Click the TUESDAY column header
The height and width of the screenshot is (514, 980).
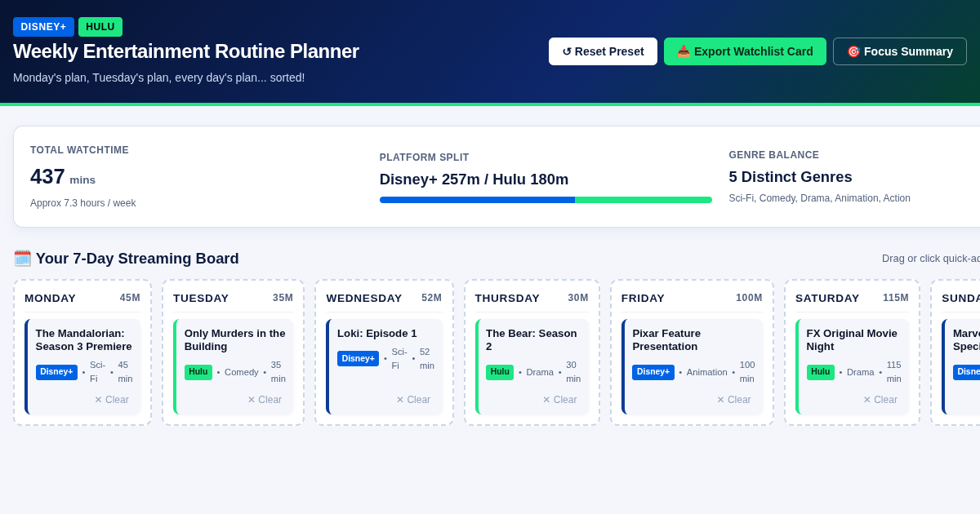pyautogui.click(x=201, y=299)
